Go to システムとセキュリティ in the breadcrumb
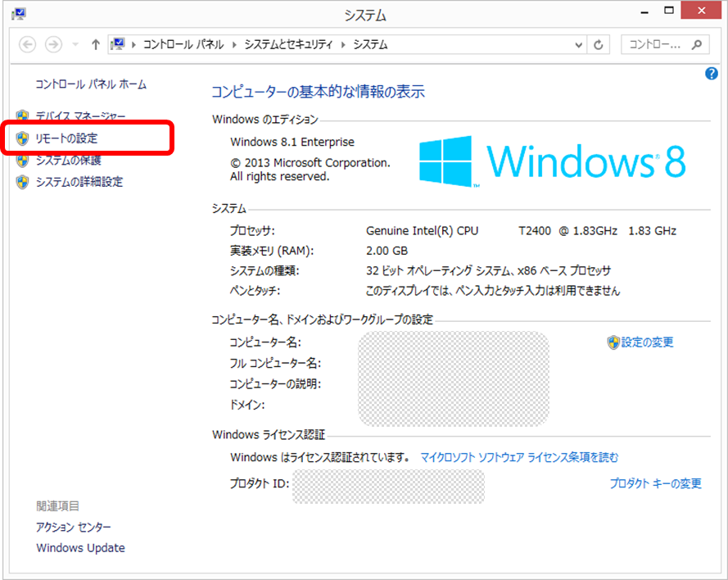 pyautogui.click(x=288, y=44)
